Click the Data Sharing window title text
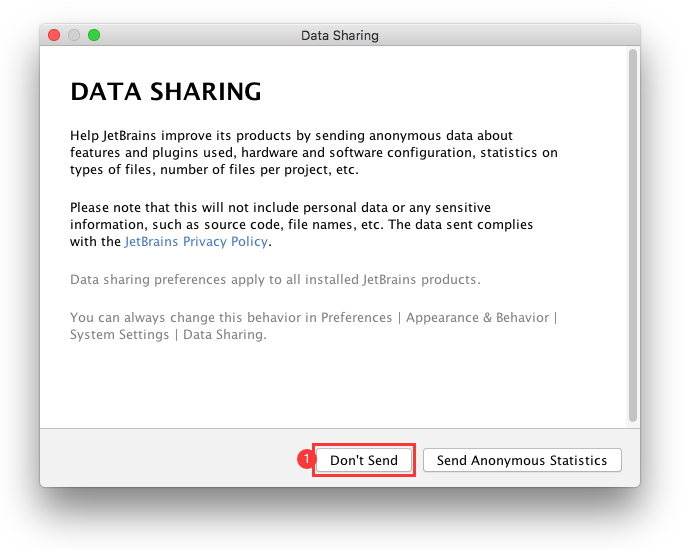Image resolution: width=683 pixels, height=549 pixels. tap(340, 36)
